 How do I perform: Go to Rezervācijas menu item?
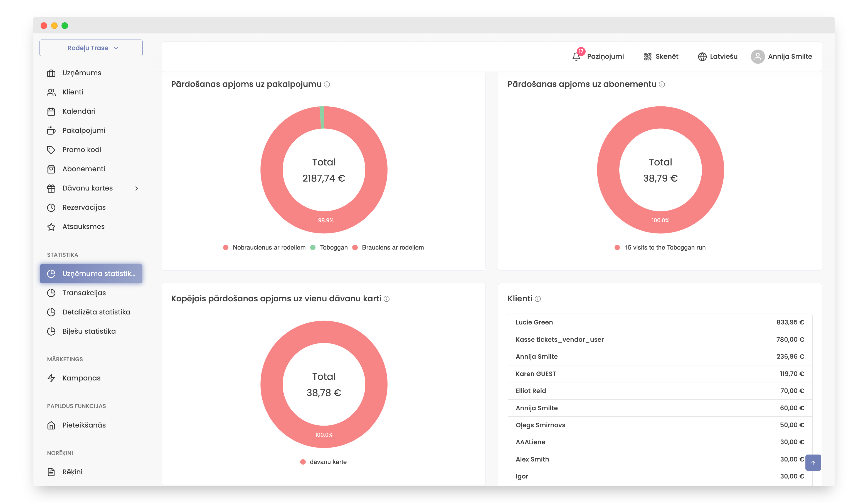pos(84,207)
